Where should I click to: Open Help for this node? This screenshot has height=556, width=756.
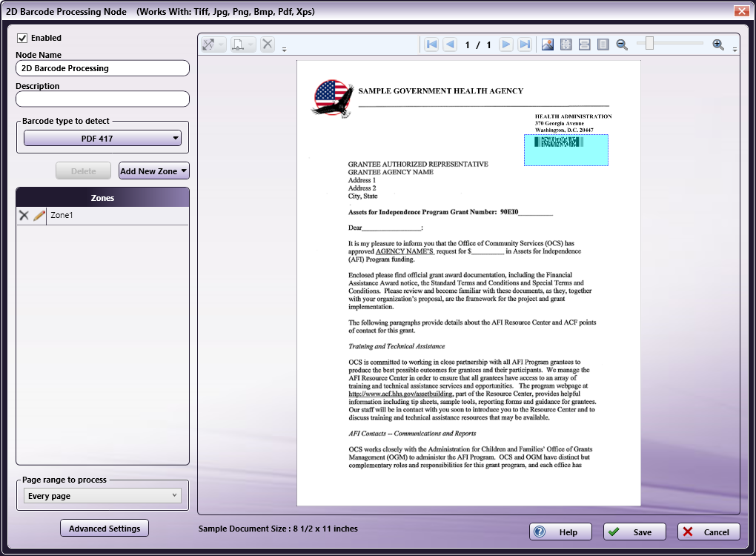(x=560, y=532)
